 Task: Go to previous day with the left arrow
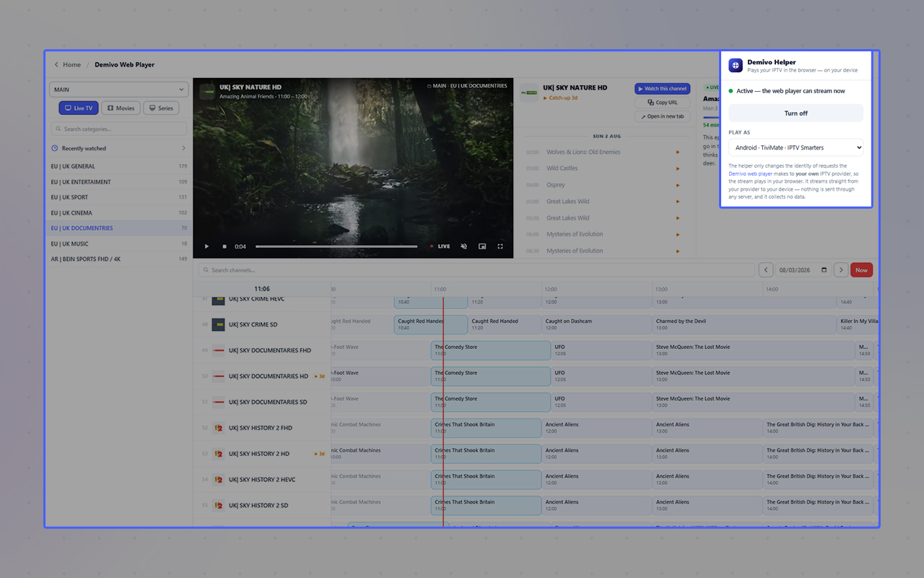(766, 269)
